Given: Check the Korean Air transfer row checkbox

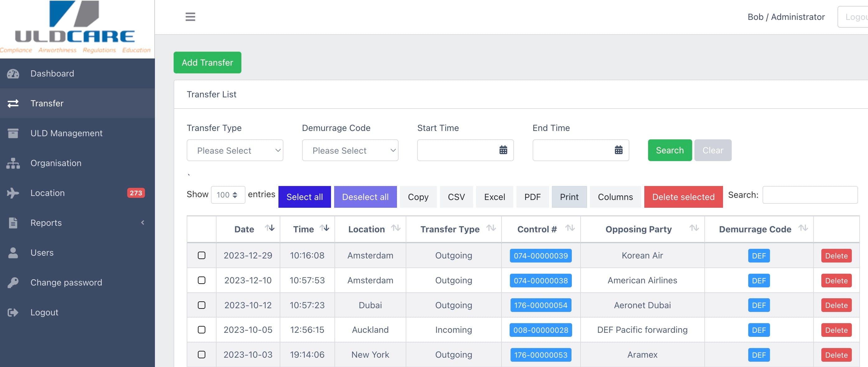Looking at the screenshot, I should [x=202, y=255].
